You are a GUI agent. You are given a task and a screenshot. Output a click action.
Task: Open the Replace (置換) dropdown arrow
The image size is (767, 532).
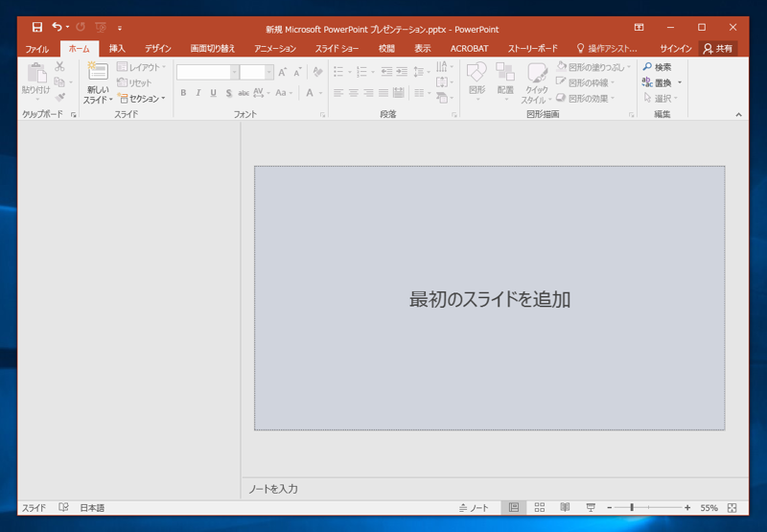(680, 83)
